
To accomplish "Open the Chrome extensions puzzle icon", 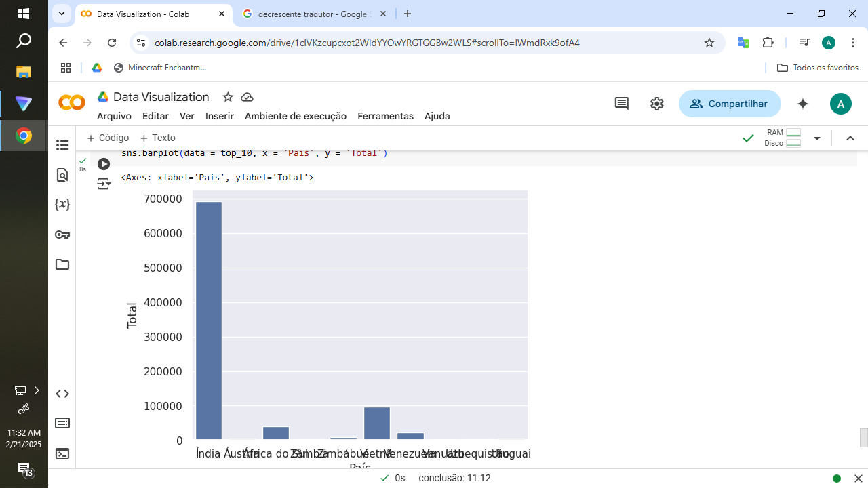I will coord(768,43).
